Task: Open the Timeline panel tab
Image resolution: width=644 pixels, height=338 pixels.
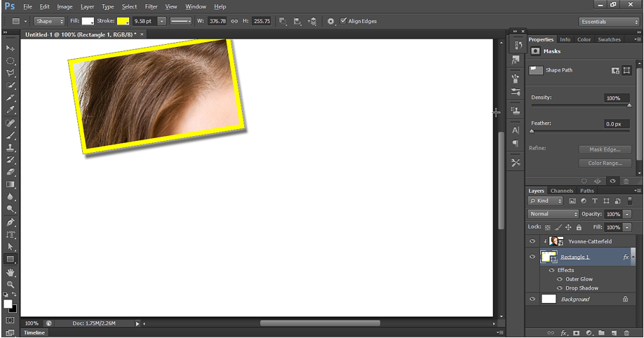Action: (34, 332)
